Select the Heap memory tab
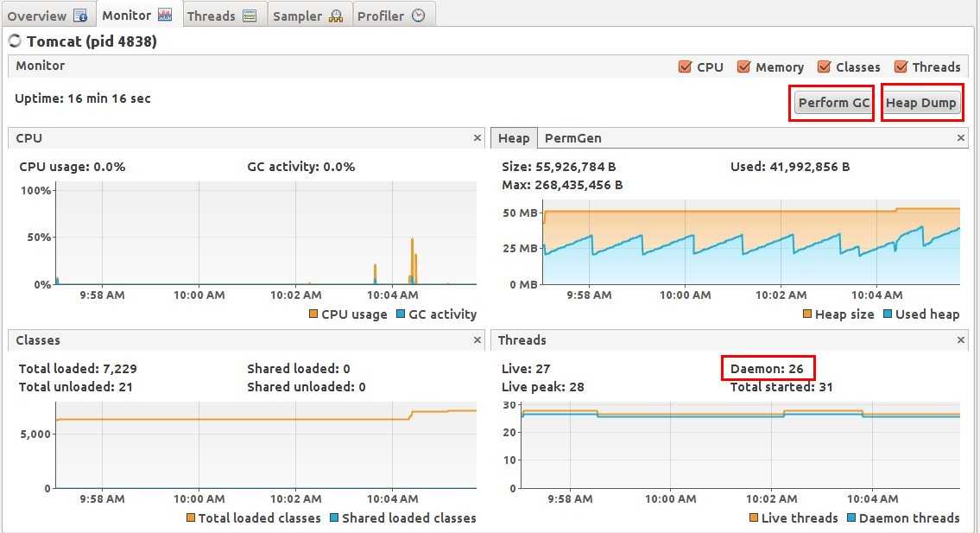This screenshot has width=980, height=533. [x=514, y=138]
